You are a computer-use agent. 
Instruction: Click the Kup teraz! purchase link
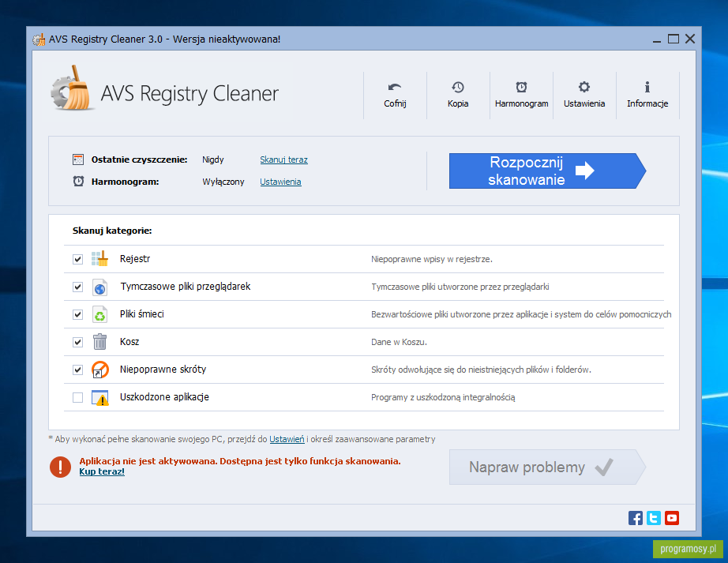tap(102, 471)
